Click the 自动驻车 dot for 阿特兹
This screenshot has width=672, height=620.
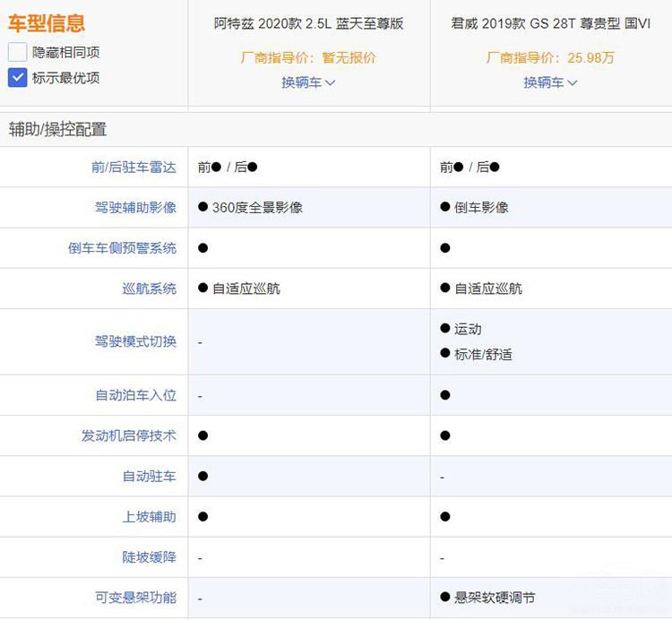coord(203,476)
